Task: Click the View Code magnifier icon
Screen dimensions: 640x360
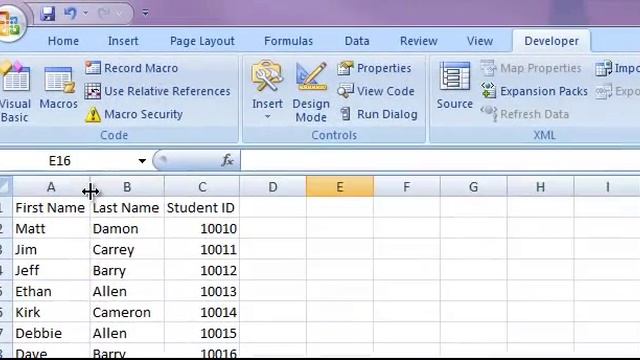Action: tap(345, 91)
